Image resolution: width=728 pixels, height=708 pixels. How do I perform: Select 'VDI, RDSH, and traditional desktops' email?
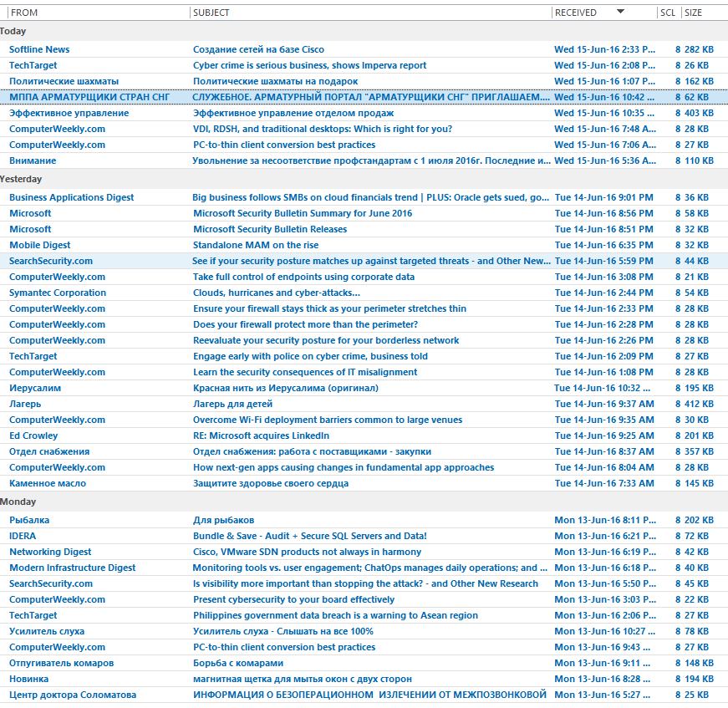(x=364, y=129)
